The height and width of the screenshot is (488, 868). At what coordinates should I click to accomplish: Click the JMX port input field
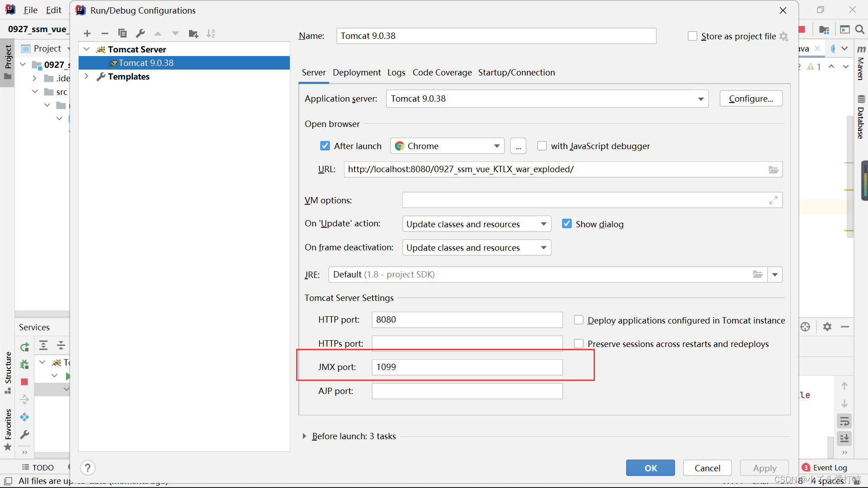coord(467,366)
